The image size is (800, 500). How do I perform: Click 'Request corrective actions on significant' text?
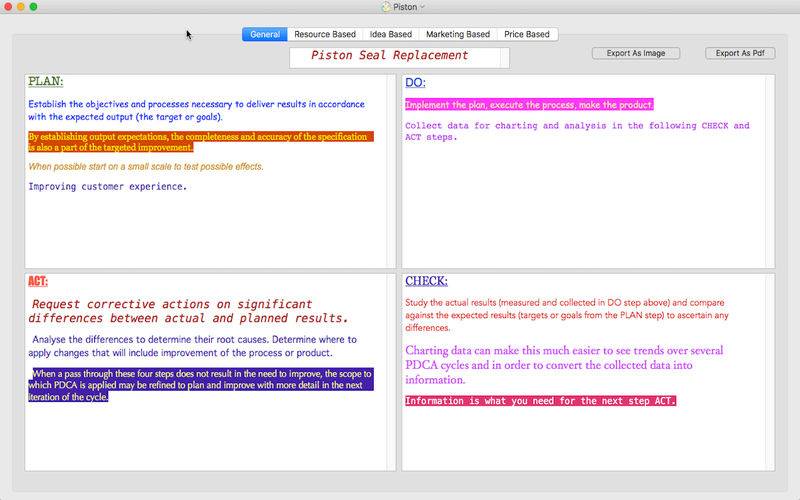(188, 311)
